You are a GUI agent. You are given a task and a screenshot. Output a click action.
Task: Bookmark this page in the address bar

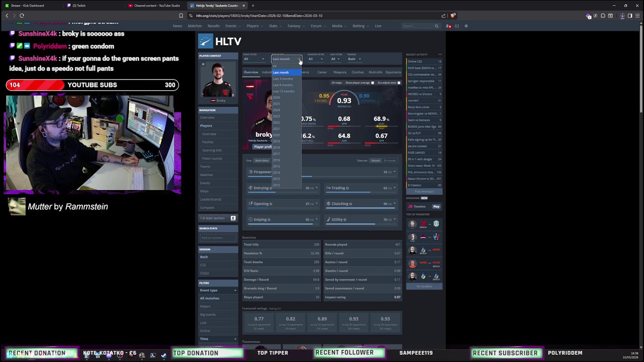181,16
